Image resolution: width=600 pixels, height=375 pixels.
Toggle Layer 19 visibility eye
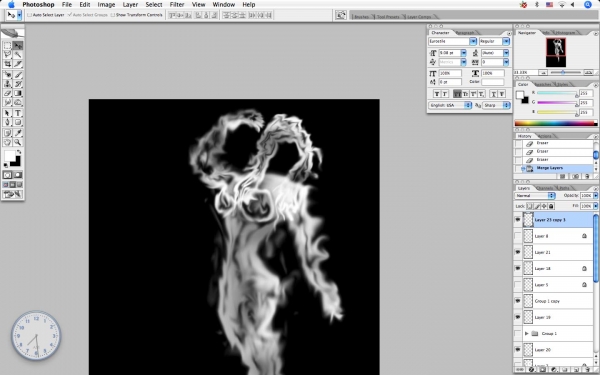click(x=518, y=317)
